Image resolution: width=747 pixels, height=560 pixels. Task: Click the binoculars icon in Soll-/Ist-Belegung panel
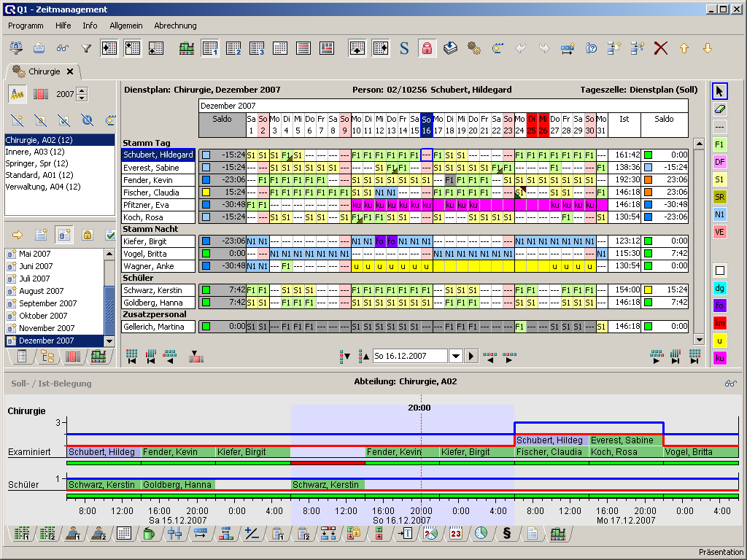tap(730, 383)
